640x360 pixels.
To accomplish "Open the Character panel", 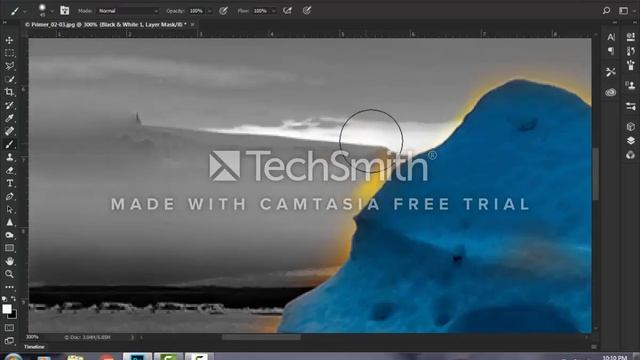I will point(611,37).
